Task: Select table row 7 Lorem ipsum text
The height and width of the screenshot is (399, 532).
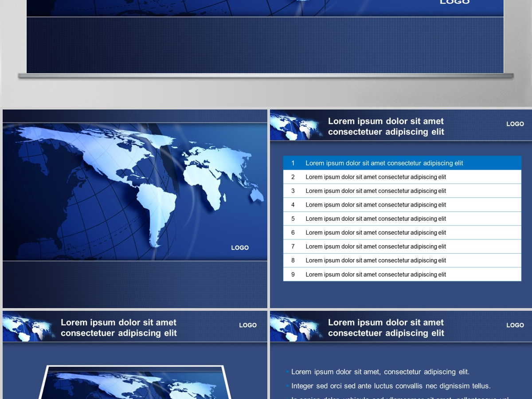Action: 376,246
